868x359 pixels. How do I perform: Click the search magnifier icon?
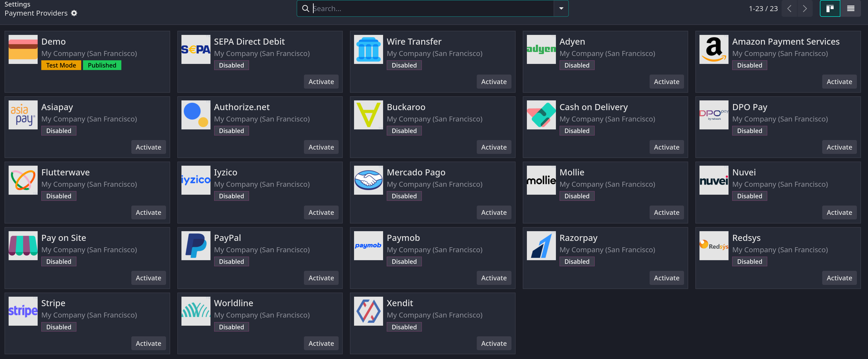click(x=305, y=8)
